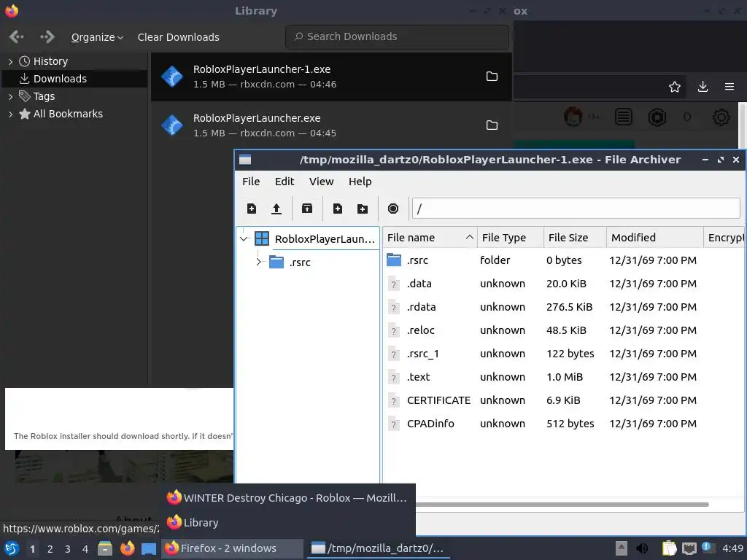Click the volume speaker tray icon
This screenshot has height=560, width=747.
[x=642, y=548]
